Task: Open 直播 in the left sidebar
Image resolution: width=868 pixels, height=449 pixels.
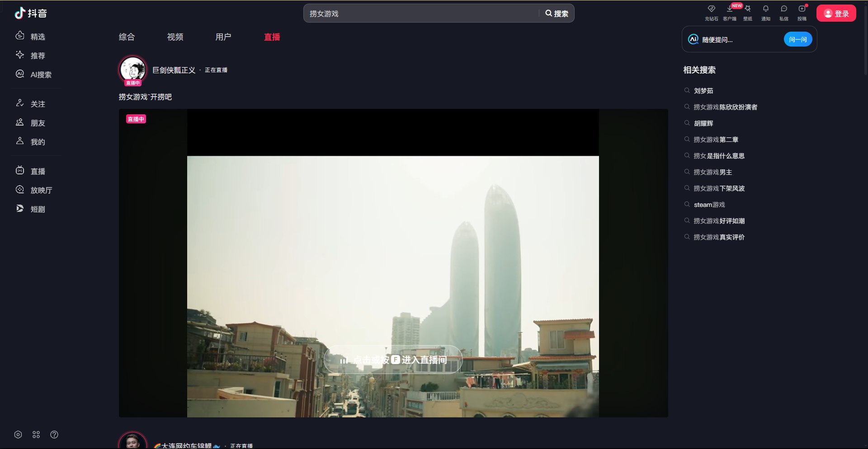Action: pyautogui.click(x=31, y=171)
